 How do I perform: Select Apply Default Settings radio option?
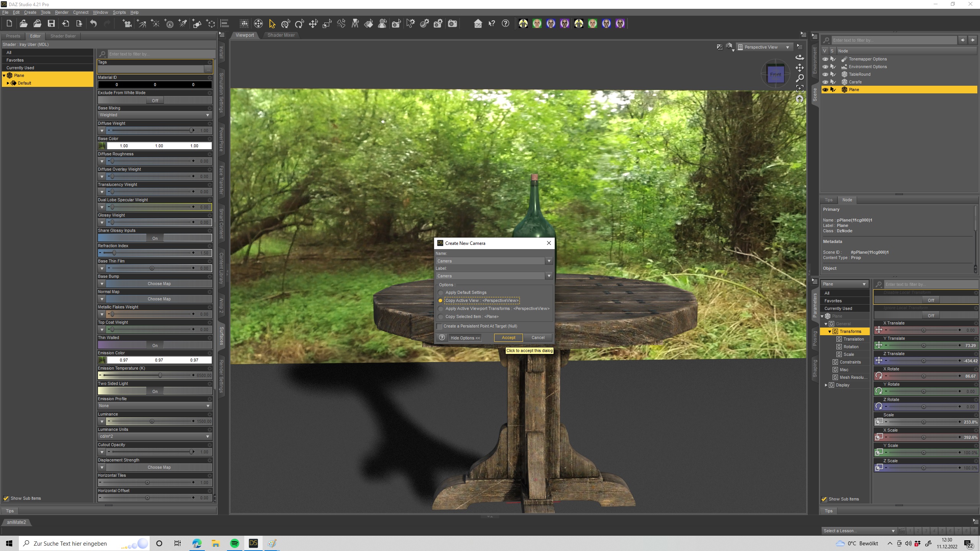coord(441,293)
